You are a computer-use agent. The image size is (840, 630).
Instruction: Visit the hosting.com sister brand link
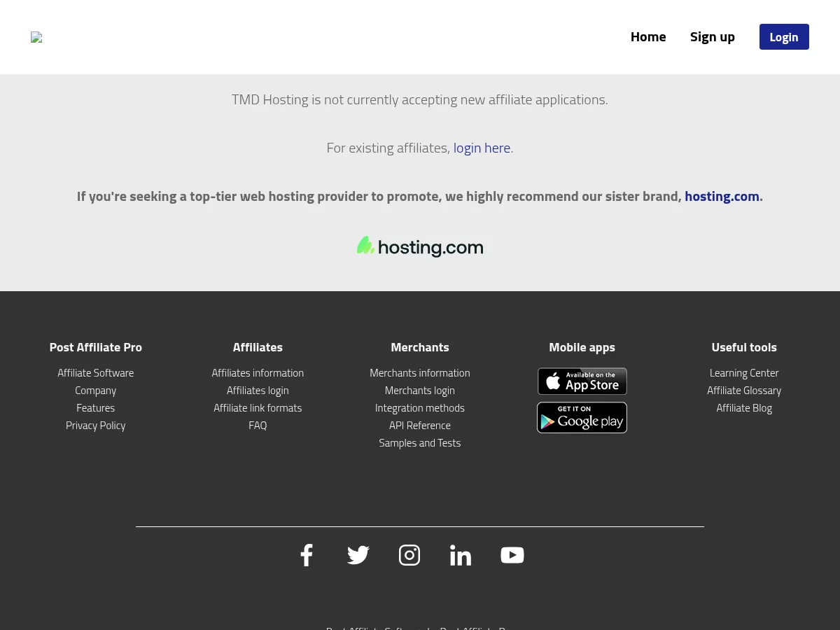[x=722, y=196]
